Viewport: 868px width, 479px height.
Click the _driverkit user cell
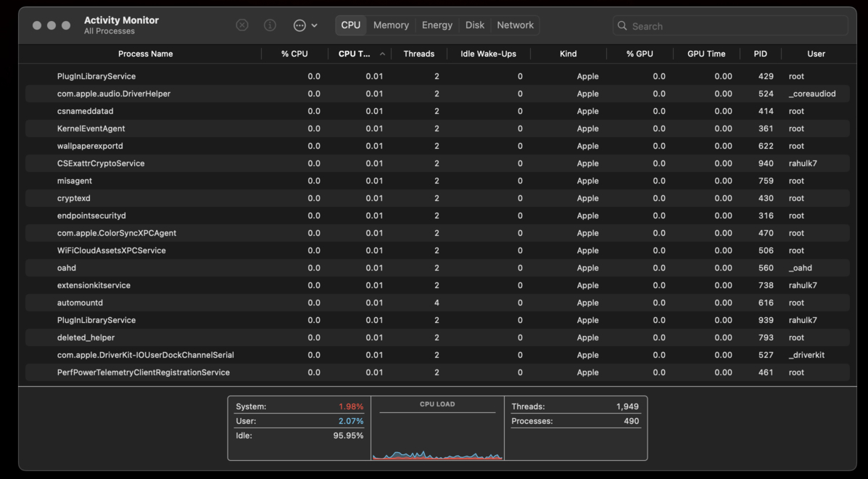coord(806,356)
